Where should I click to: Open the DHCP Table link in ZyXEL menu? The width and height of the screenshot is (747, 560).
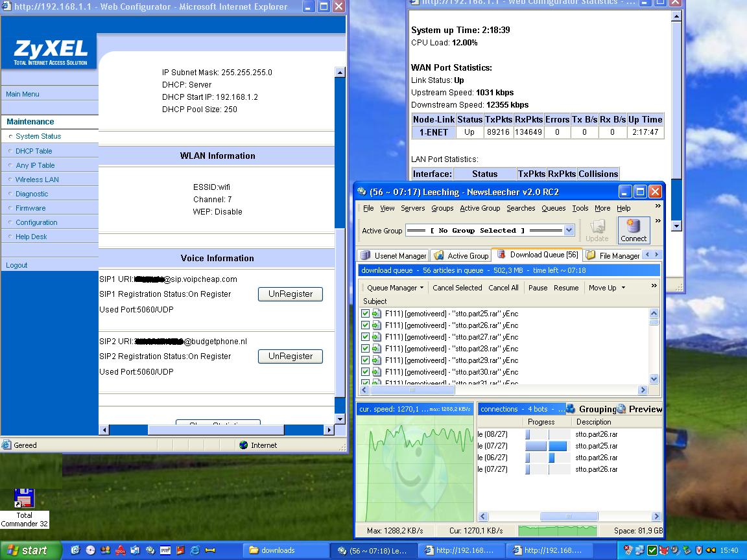[34, 151]
